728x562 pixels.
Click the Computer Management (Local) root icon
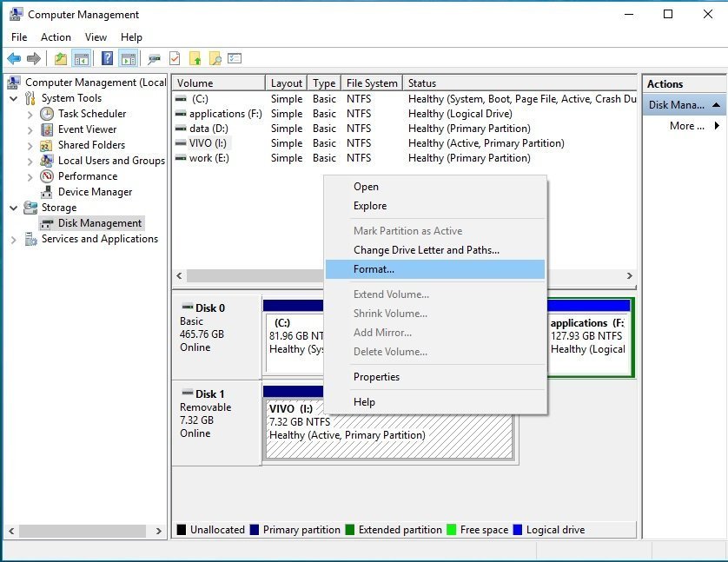[x=14, y=83]
